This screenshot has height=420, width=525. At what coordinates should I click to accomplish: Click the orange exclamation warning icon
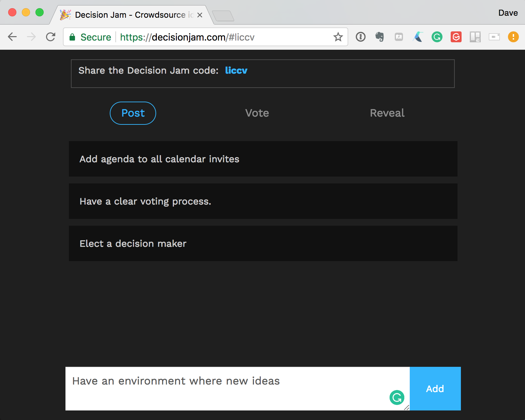pyautogui.click(x=513, y=37)
